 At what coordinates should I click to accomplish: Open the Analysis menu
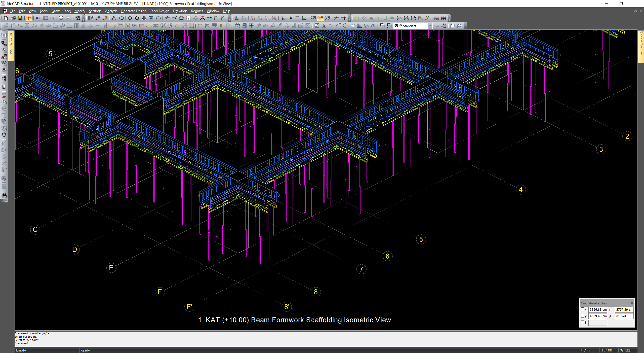[111, 11]
